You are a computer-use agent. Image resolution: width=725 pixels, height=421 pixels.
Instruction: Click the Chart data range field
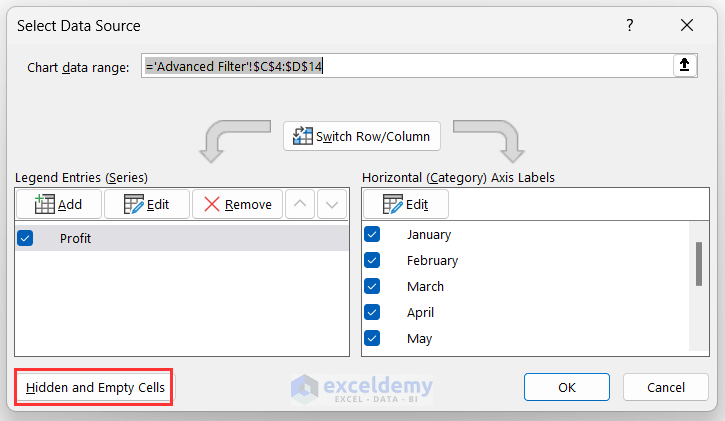point(405,66)
